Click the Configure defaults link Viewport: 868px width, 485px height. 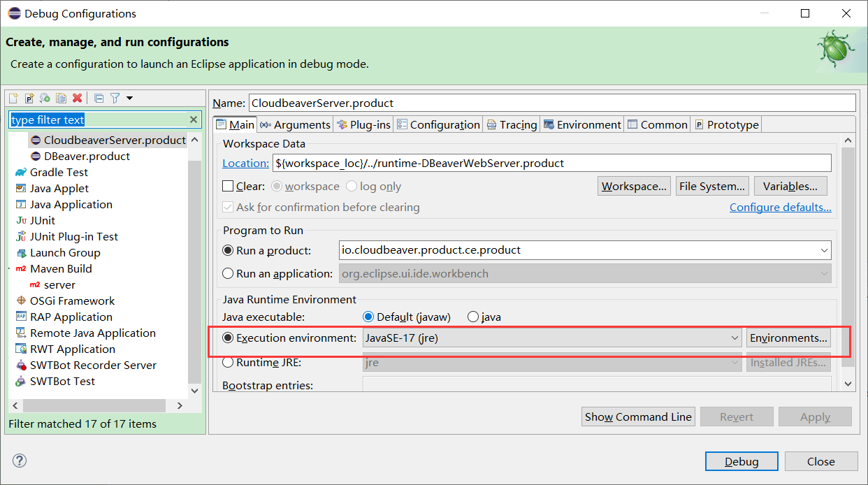click(x=780, y=207)
